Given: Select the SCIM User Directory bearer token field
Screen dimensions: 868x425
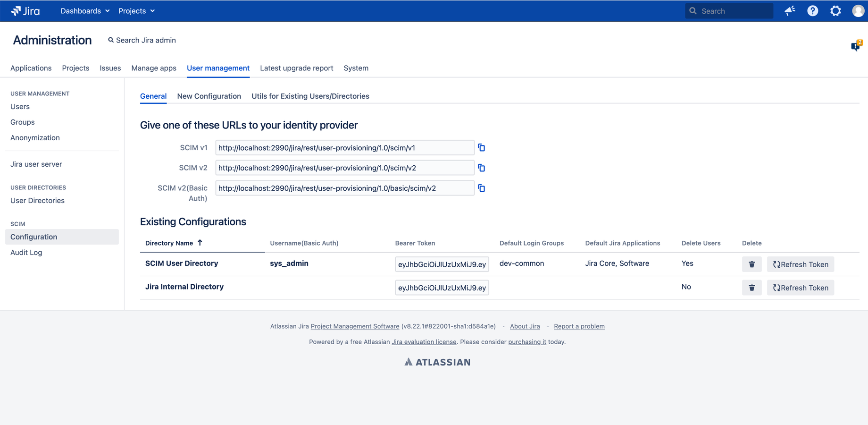Looking at the screenshot, I should pos(442,264).
